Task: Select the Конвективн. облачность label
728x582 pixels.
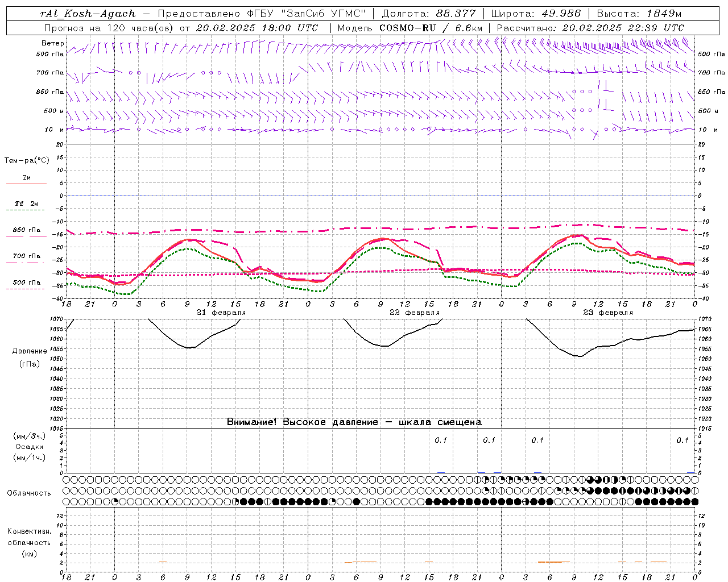Action: [x=29, y=537]
